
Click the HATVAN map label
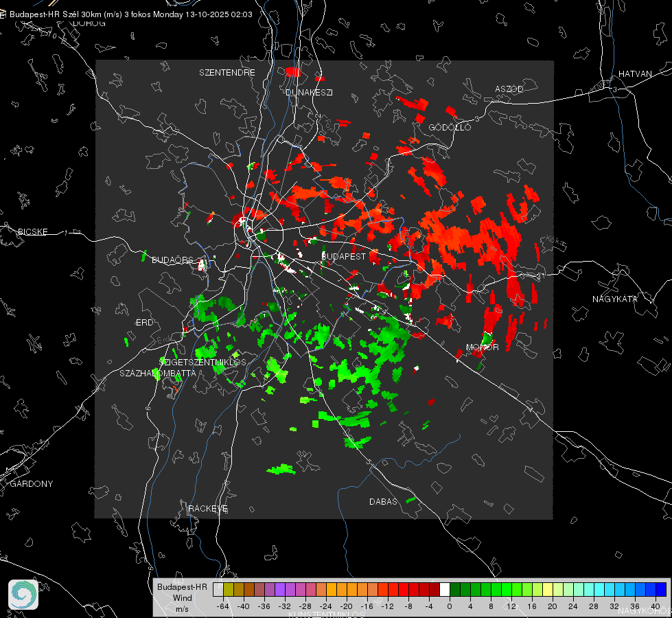(x=635, y=74)
